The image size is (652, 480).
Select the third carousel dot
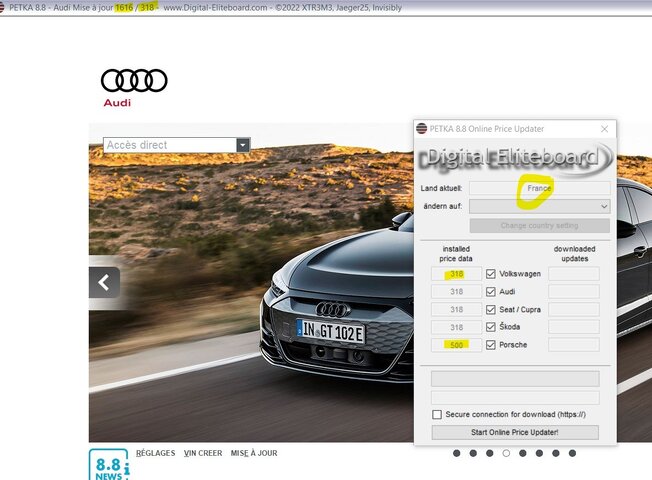point(490,453)
